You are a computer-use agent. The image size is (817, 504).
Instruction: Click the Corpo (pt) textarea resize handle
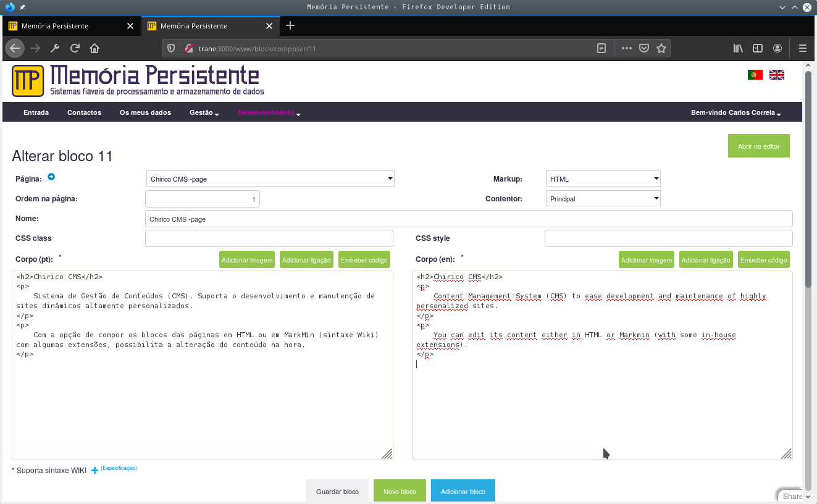(x=387, y=454)
